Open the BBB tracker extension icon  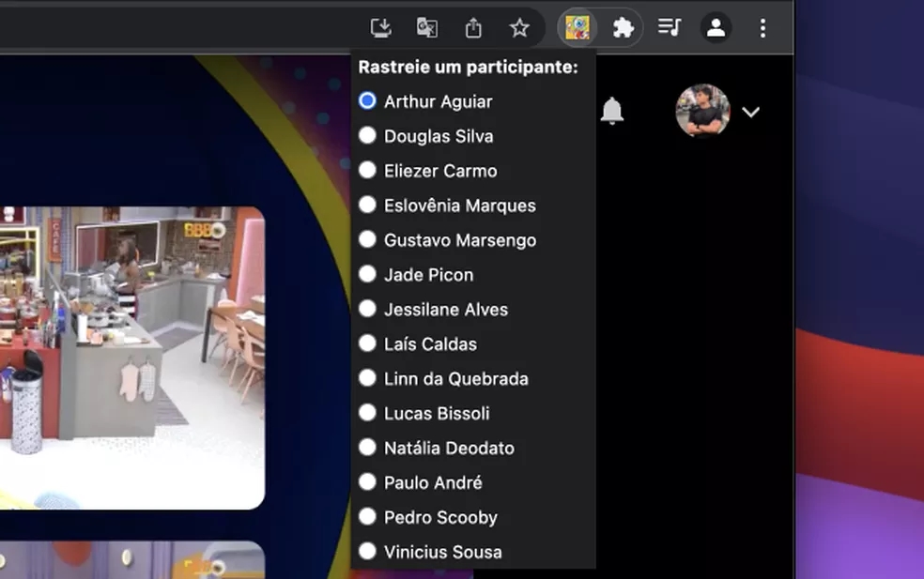tap(577, 28)
